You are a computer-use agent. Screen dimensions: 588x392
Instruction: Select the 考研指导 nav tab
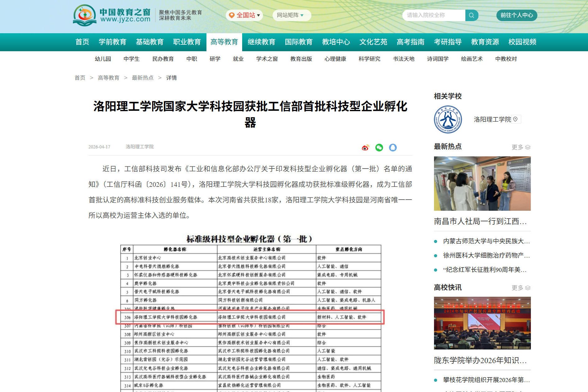pyautogui.click(x=448, y=42)
